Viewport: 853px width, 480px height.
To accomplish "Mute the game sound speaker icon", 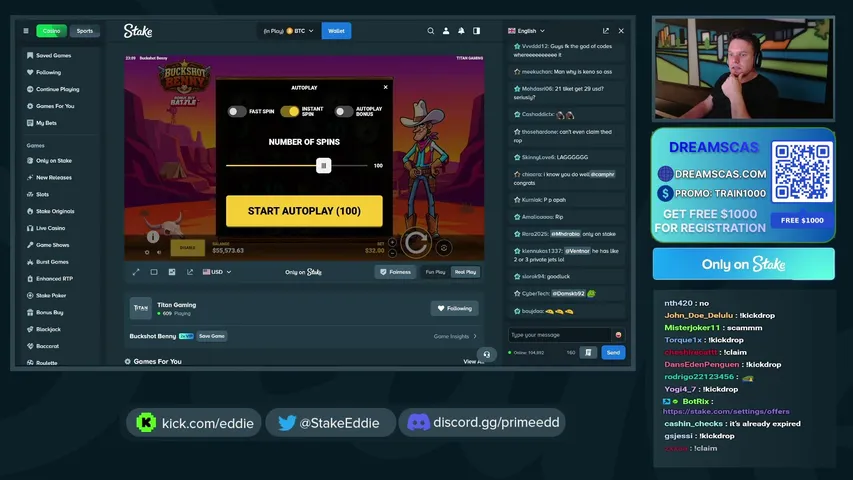I will [x=159, y=253].
